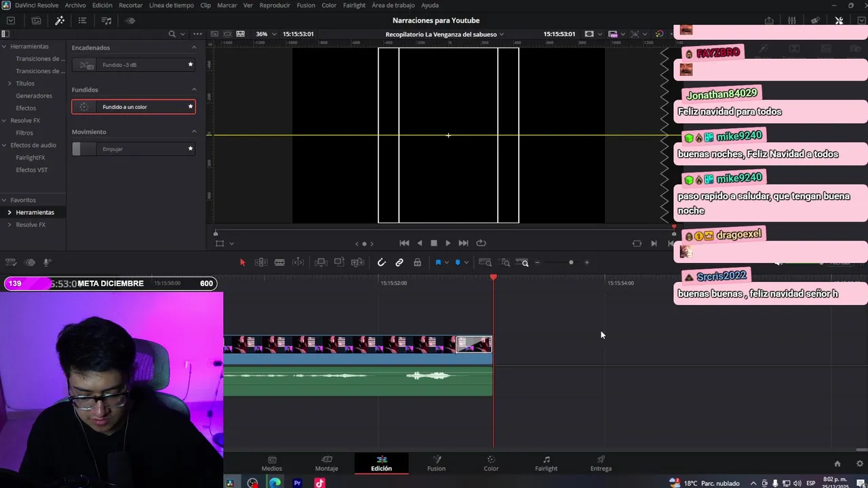Switch to the Color page tab
The image size is (868, 488).
click(491, 464)
